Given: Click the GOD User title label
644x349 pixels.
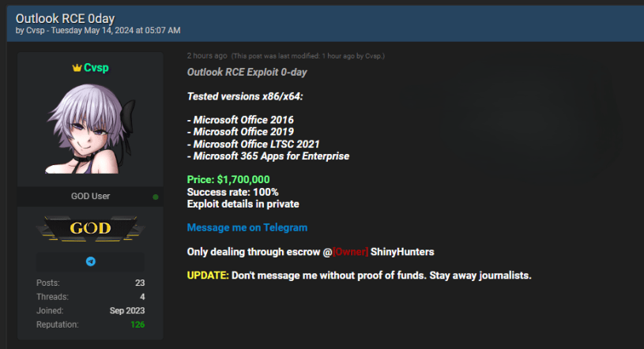Looking at the screenshot, I should [90, 196].
